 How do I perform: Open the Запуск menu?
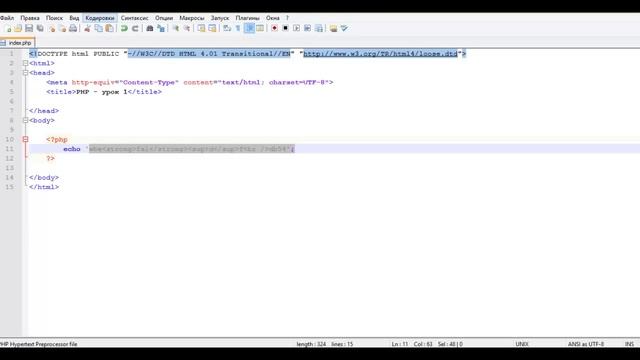tap(220, 18)
